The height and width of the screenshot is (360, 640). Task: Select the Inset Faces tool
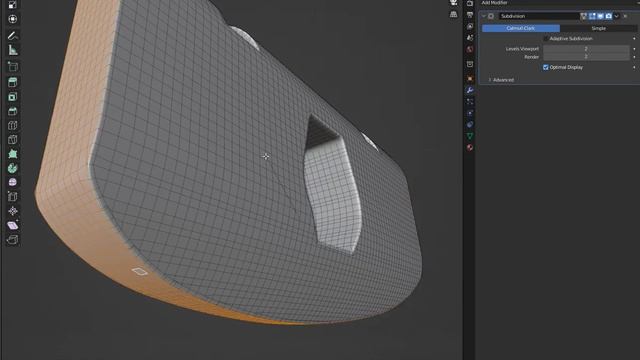[13, 97]
